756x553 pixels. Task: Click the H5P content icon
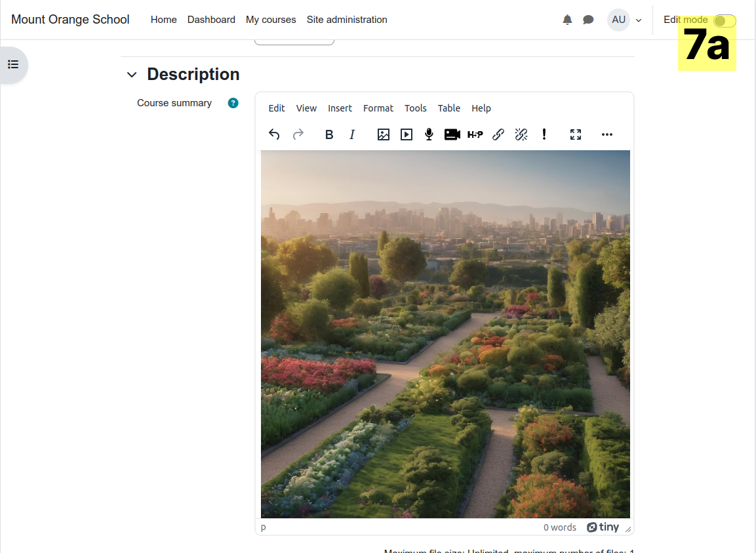475,134
